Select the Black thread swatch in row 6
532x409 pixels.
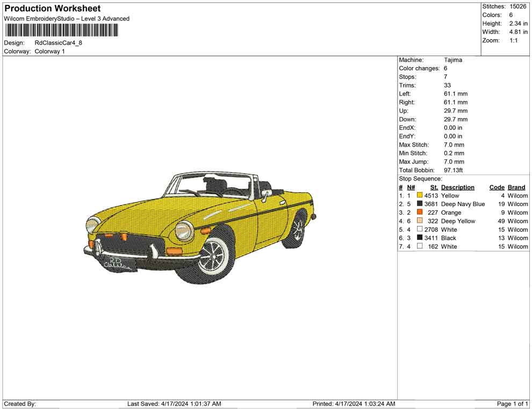tap(420, 238)
